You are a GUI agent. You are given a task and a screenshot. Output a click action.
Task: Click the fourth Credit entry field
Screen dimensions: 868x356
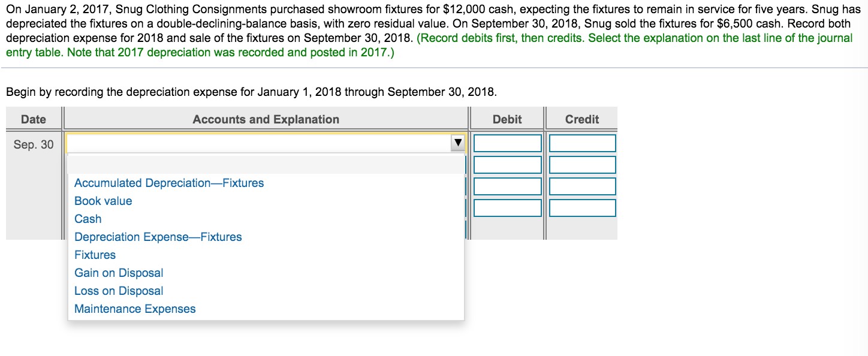(581, 207)
